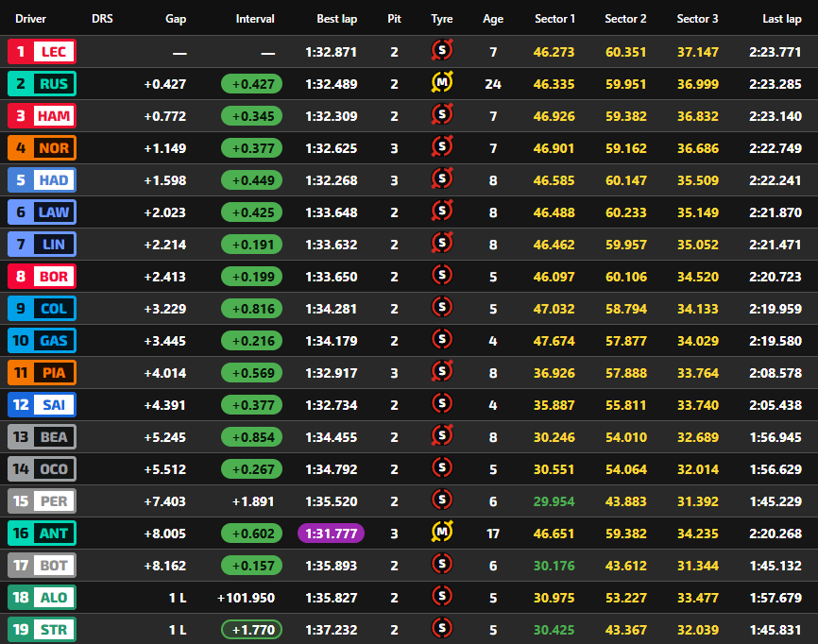Viewport: 818px width, 644px height.
Task: Click the soft tyre icon in BOR row
Action: tap(442, 276)
